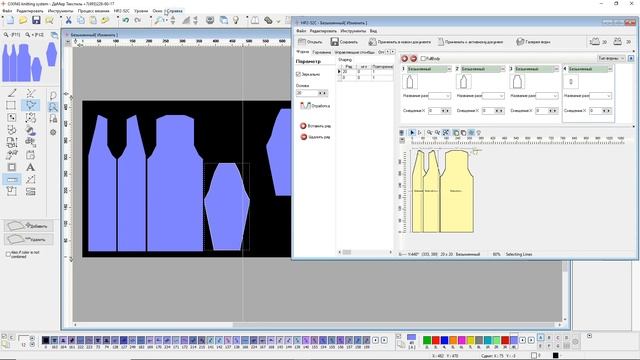Open shape 1 name dropdown
640x360 pixels.
pyautogui.click(x=449, y=69)
